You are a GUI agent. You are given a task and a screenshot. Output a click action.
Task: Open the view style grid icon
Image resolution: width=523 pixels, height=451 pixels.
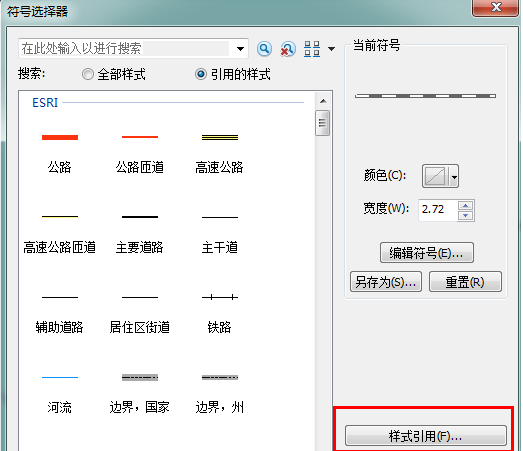click(312, 49)
